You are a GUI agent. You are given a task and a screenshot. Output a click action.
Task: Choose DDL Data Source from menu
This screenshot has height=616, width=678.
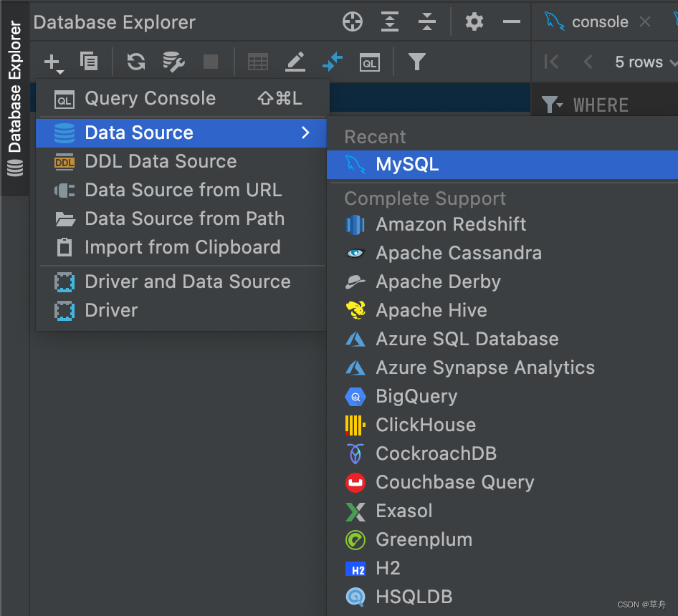click(161, 162)
